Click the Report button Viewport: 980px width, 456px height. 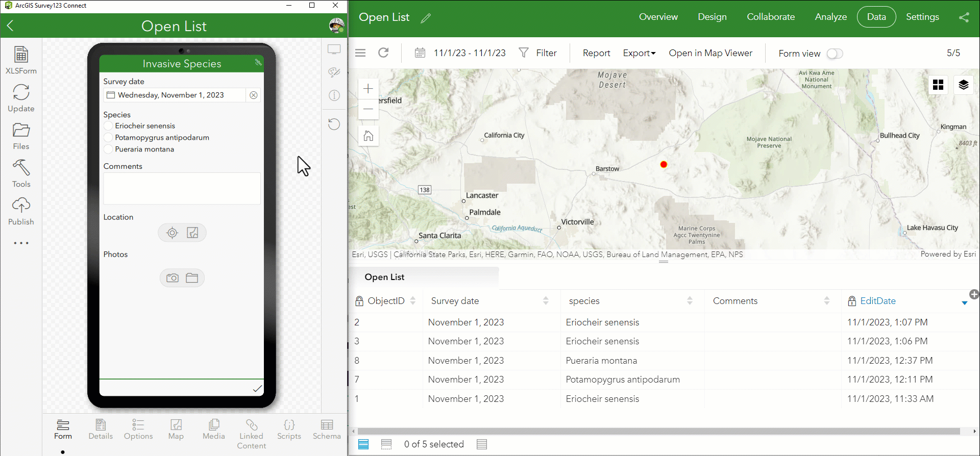coord(596,53)
